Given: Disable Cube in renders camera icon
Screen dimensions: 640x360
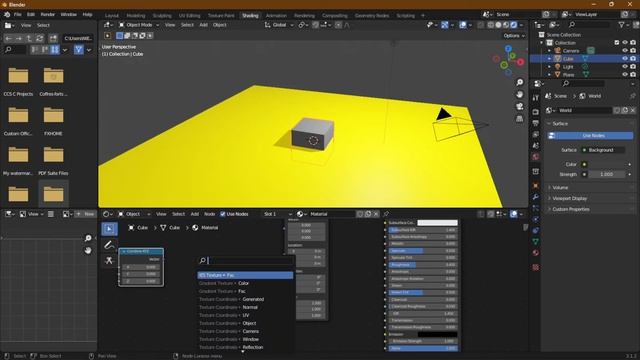Looking at the screenshot, I should 633,59.
